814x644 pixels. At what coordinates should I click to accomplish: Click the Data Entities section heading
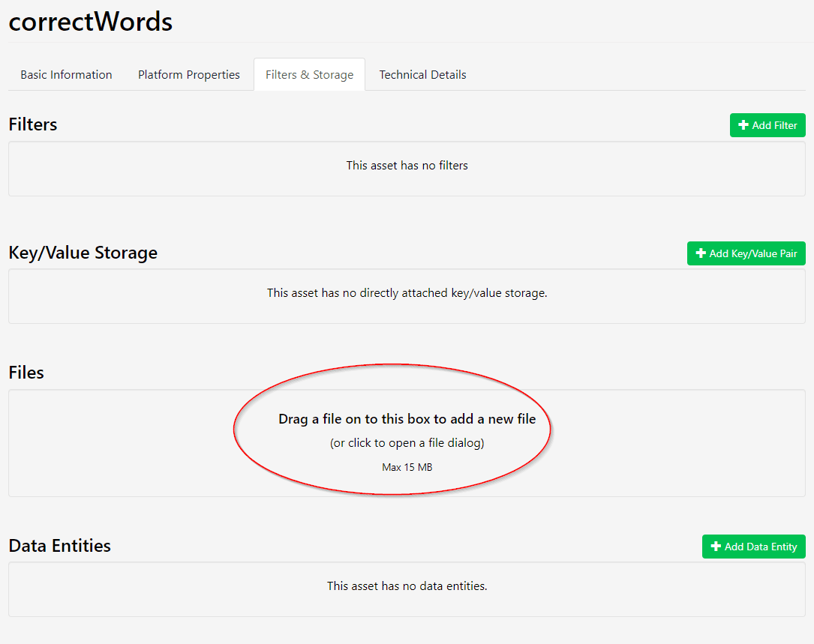(60, 546)
